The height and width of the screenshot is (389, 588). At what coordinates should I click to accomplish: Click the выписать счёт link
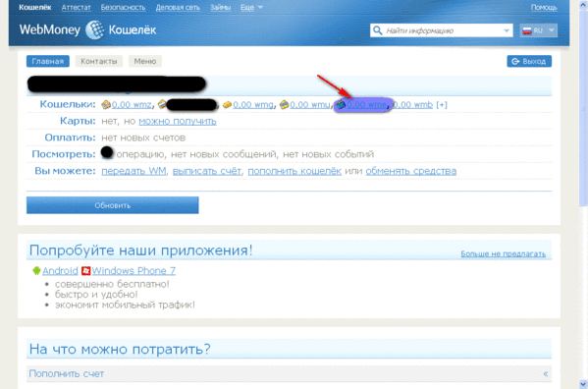[x=207, y=171]
